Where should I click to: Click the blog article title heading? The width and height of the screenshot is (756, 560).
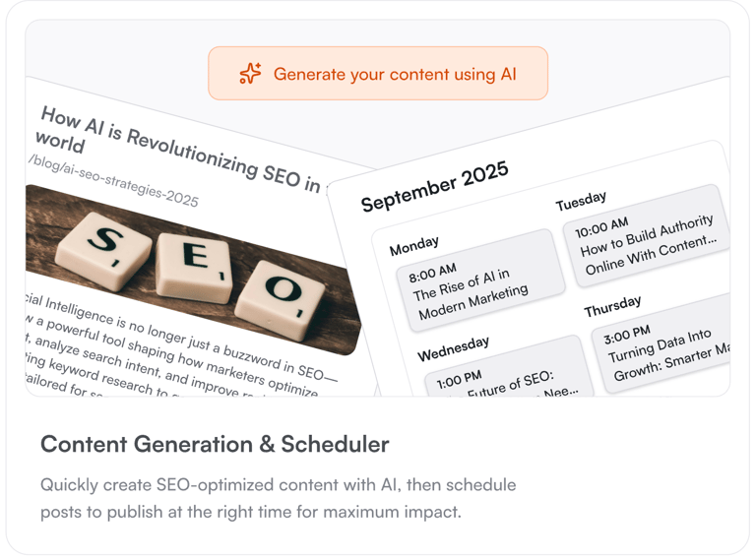point(177,148)
